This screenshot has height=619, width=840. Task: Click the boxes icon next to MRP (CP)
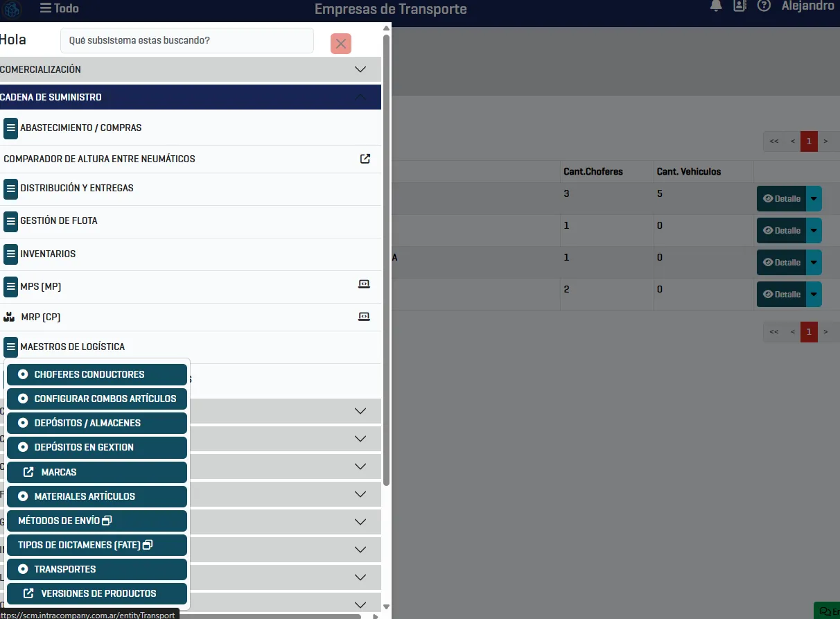(x=9, y=317)
